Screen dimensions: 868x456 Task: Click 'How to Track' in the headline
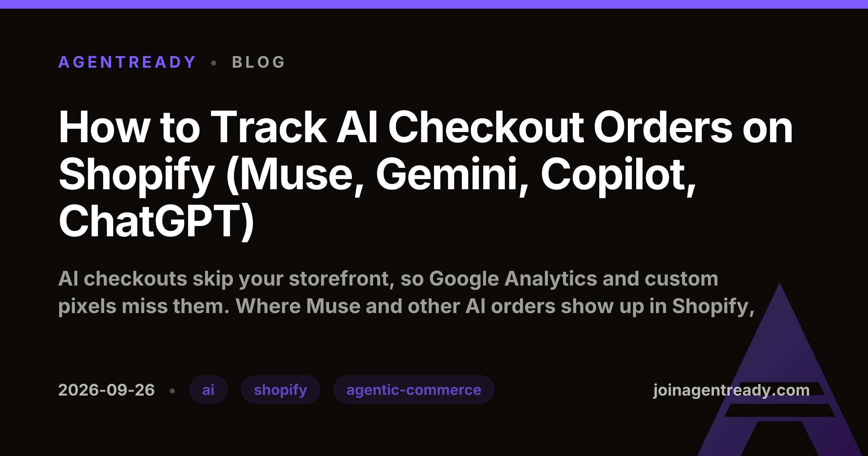(x=193, y=127)
